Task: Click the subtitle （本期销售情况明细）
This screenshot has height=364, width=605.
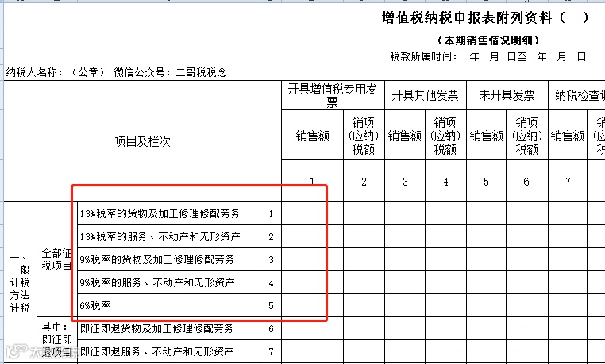Action: coord(488,40)
